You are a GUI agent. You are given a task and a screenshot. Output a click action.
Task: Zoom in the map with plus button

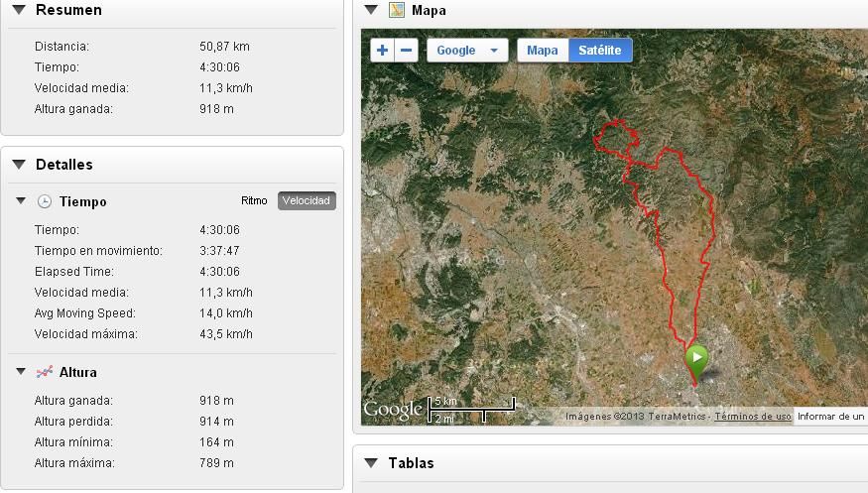(x=383, y=51)
